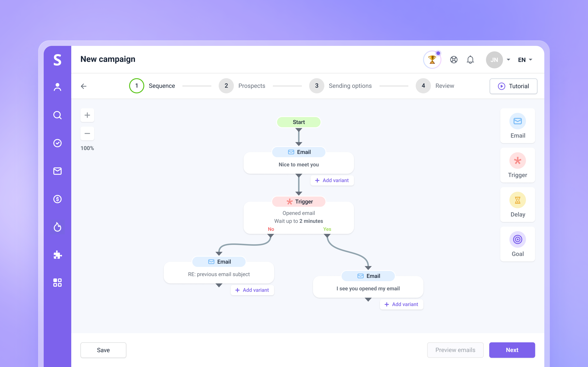Open notifications via the bell icon
The image size is (588, 367).
click(x=470, y=60)
